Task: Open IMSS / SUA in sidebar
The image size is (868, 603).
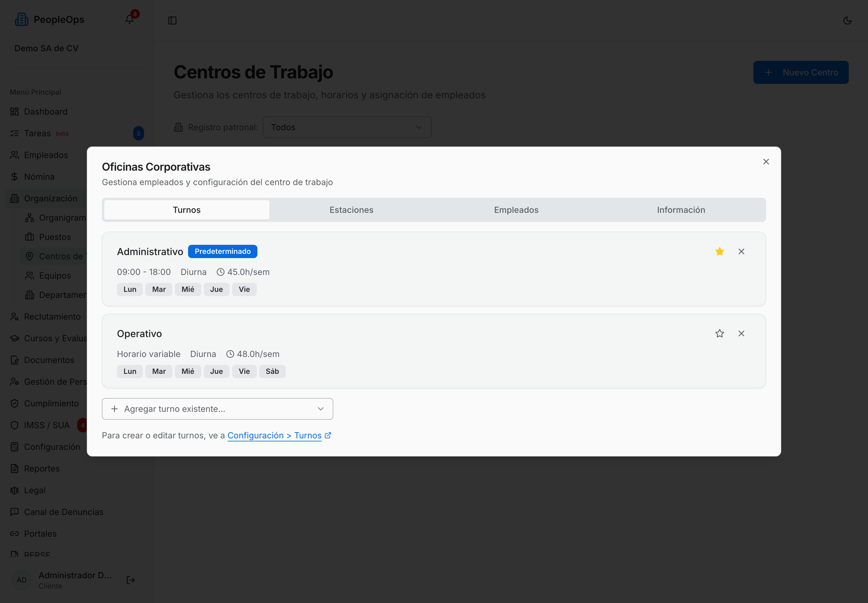Action: point(46,425)
